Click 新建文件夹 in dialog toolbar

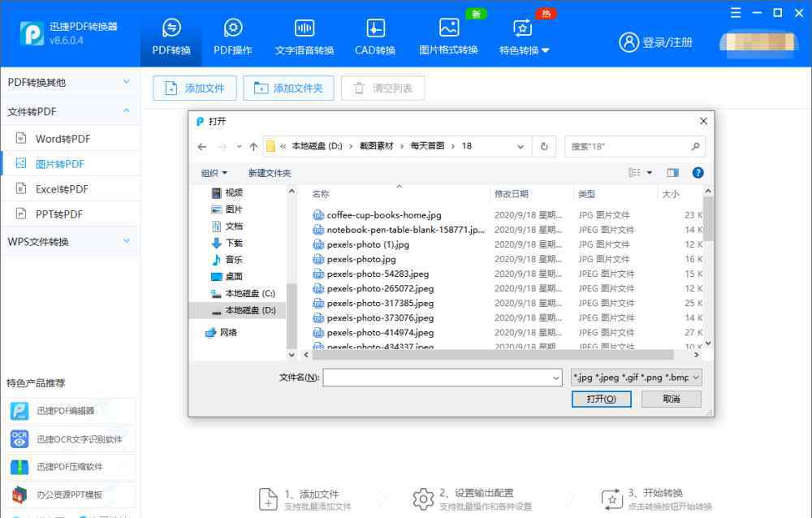270,173
